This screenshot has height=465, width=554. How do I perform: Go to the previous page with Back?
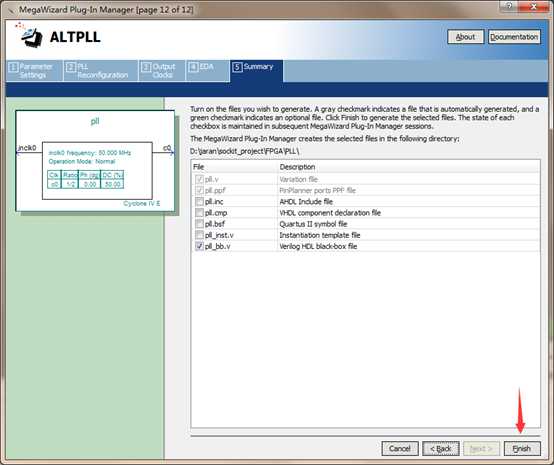tap(441, 448)
